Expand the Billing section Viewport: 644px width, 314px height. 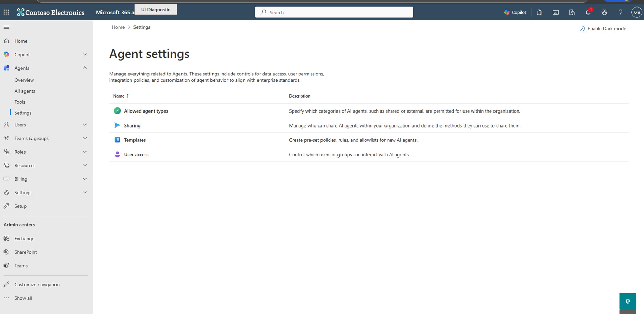(85, 179)
